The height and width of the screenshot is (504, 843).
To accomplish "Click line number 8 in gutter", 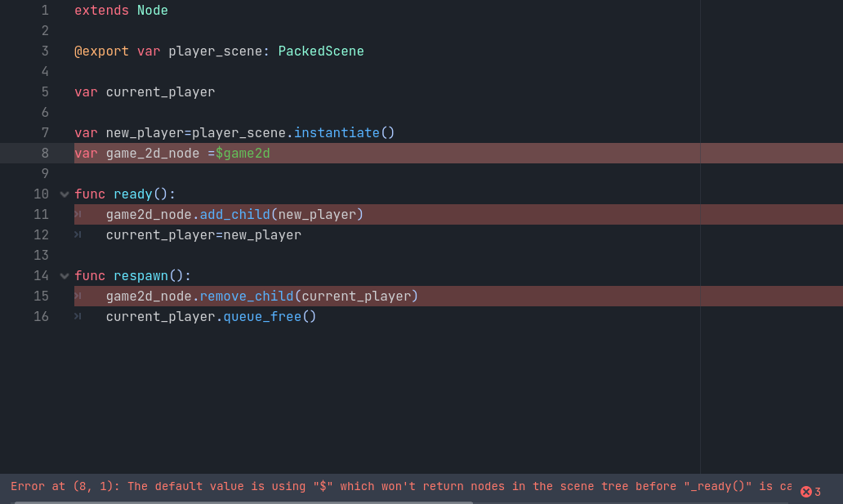I will (x=45, y=154).
